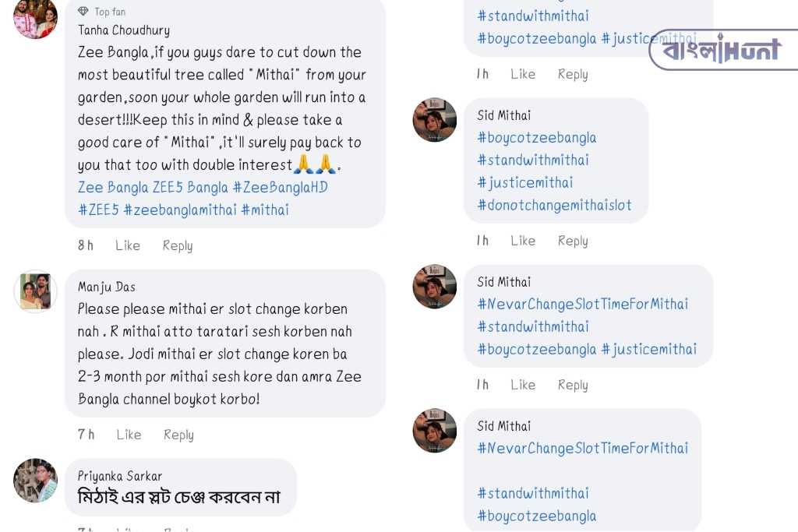
Task: Open Priyanka Sarkar's profile picture
Action: pos(35,480)
